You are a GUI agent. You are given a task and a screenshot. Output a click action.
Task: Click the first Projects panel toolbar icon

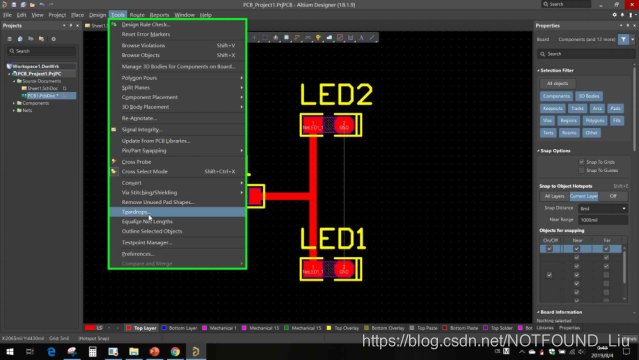point(9,39)
